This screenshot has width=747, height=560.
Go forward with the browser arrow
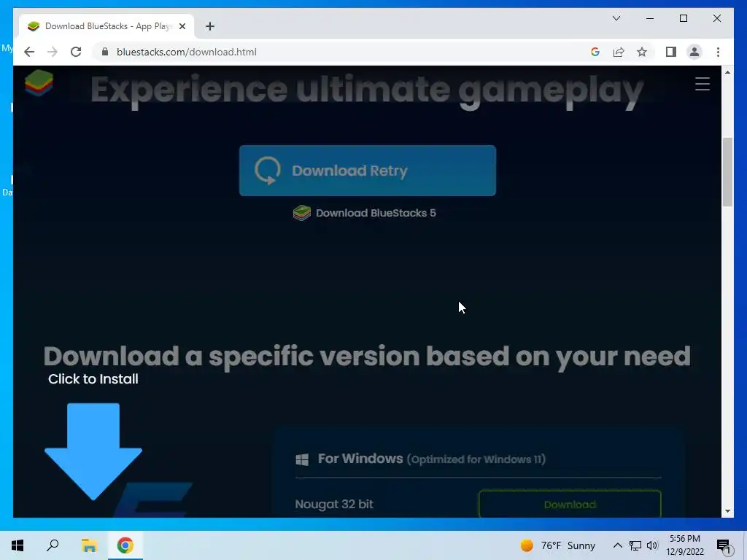click(53, 52)
